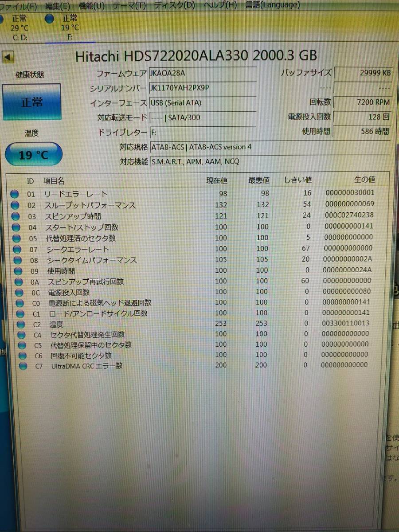
Task: Click status icon for C1 ロード/アンロードサイクル回数
Action: tap(20, 314)
